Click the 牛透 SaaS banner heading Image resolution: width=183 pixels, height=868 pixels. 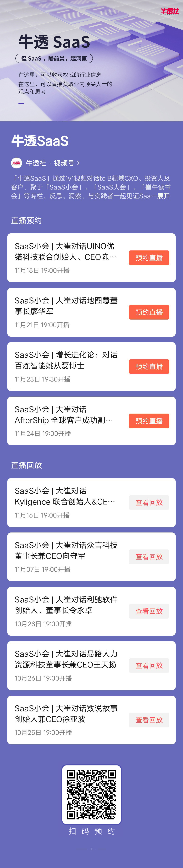54,42
